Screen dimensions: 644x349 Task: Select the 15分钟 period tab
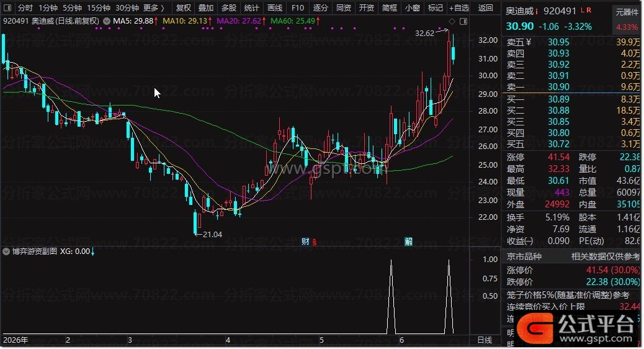tap(99, 8)
